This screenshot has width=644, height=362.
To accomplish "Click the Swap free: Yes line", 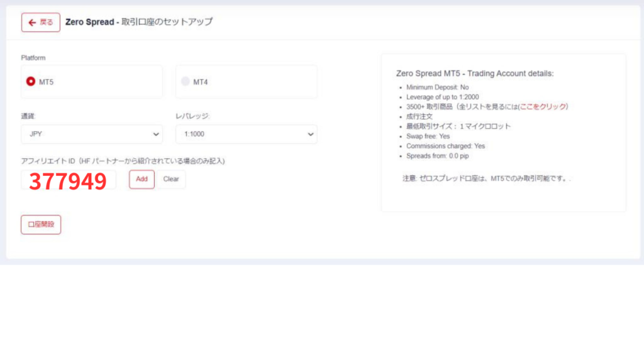I will point(428,136).
